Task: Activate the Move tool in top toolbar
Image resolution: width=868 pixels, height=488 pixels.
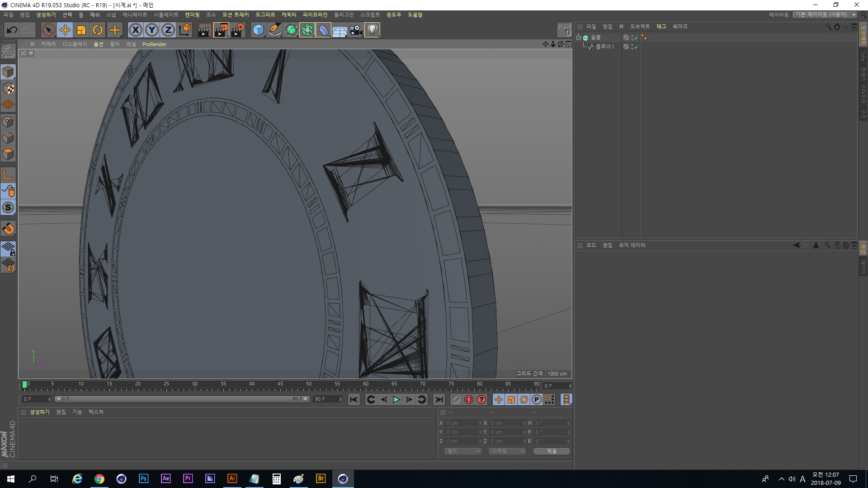Action: click(65, 30)
